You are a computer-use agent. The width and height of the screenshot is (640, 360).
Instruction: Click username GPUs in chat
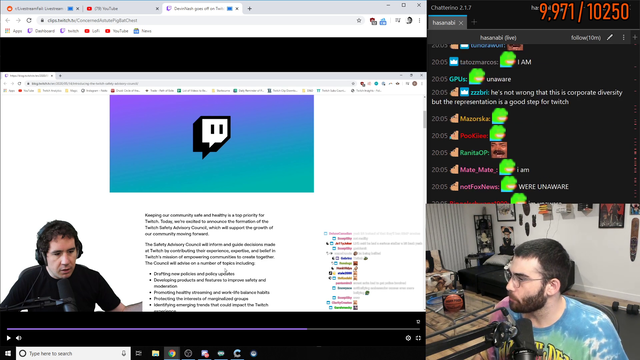(x=458, y=79)
